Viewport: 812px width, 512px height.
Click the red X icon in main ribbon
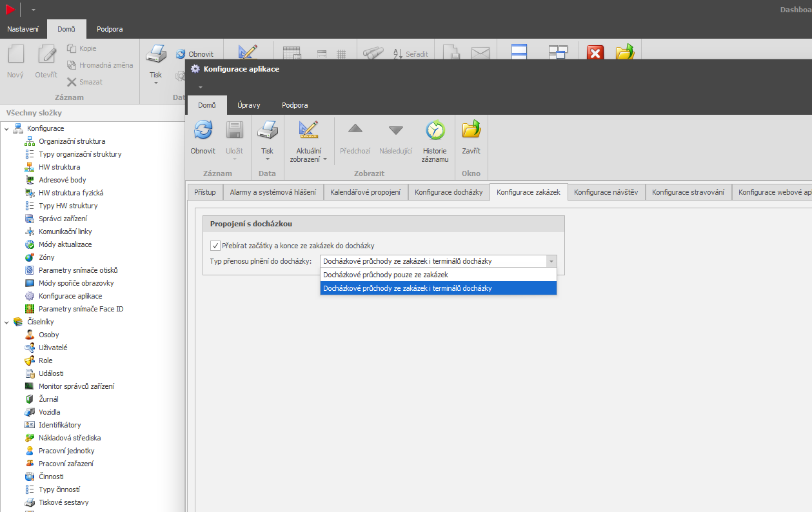595,53
